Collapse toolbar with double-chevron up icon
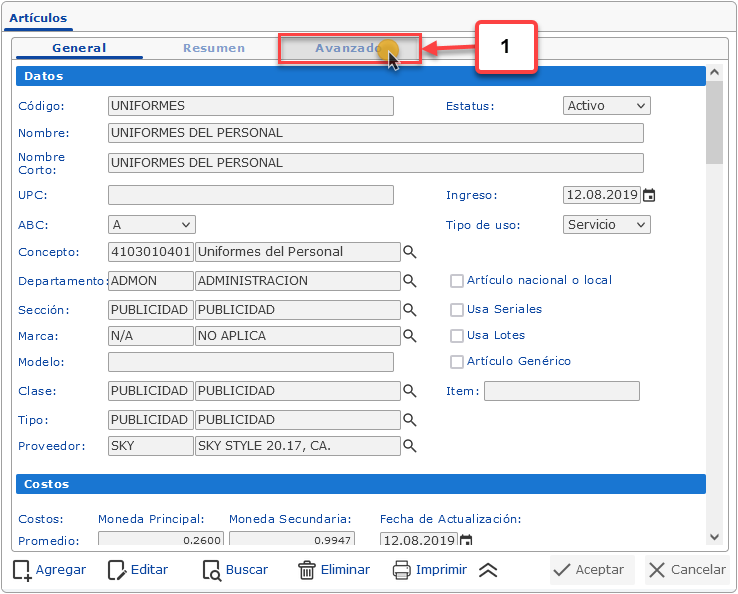Viewport: 738px width, 594px height. click(x=488, y=570)
